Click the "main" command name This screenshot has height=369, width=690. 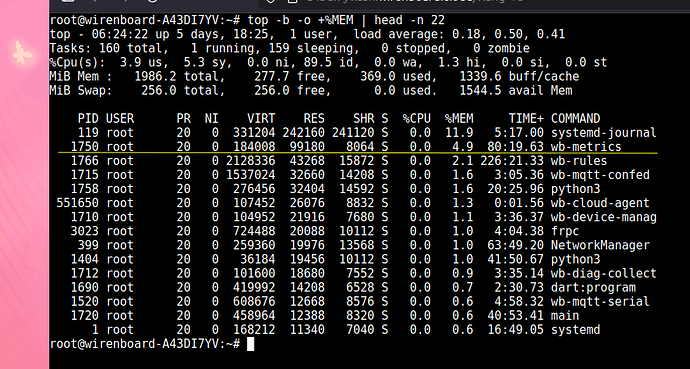[565, 316]
